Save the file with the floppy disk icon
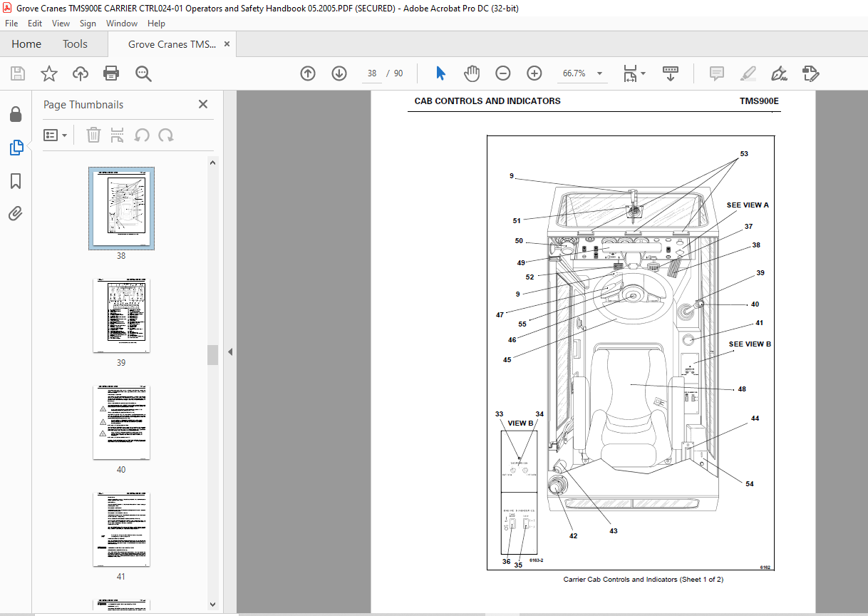The height and width of the screenshot is (616, 868). (18, 73)
